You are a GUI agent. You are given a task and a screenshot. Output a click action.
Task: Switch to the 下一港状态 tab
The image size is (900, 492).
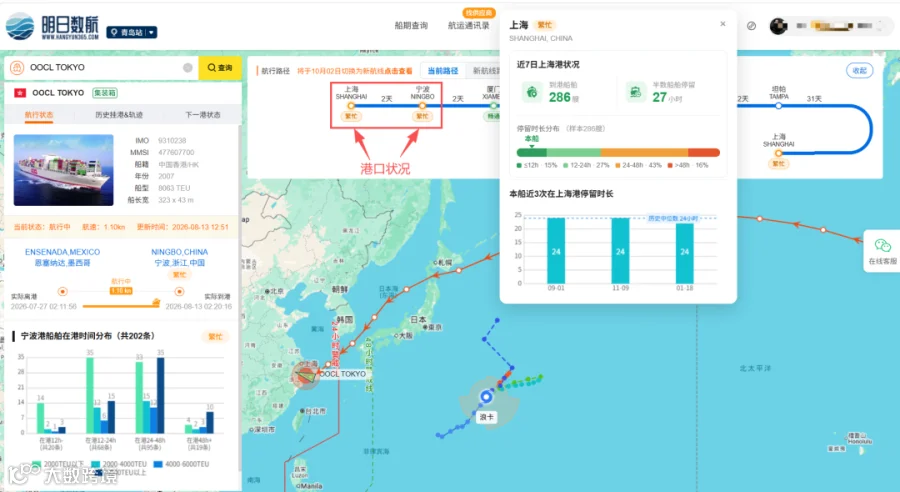pyautogui.click(x=203, y=115)
